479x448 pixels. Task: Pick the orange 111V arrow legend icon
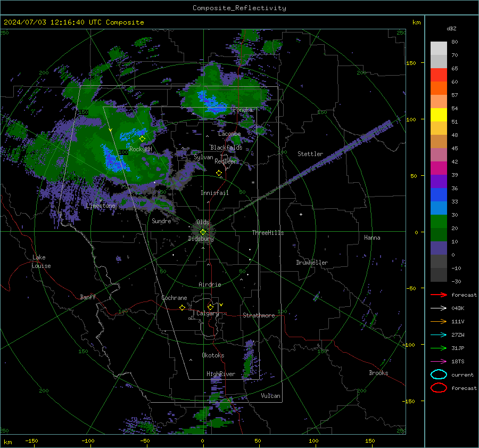pyautogui.click(x=439, y=321)
